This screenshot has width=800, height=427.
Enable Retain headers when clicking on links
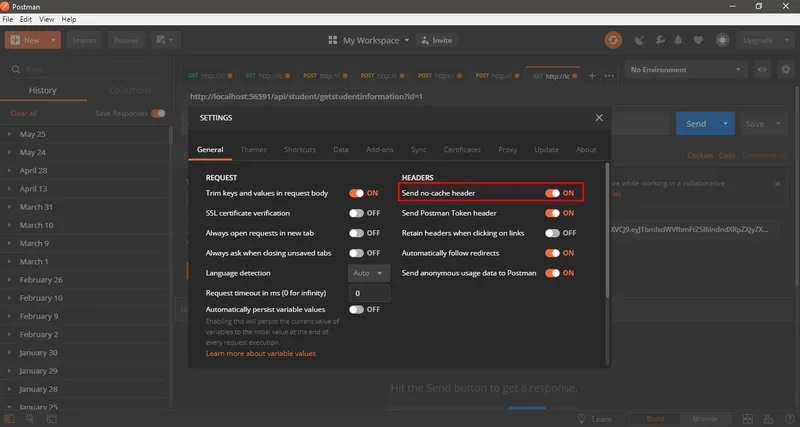pyautogui.click(x=552, y=233)
